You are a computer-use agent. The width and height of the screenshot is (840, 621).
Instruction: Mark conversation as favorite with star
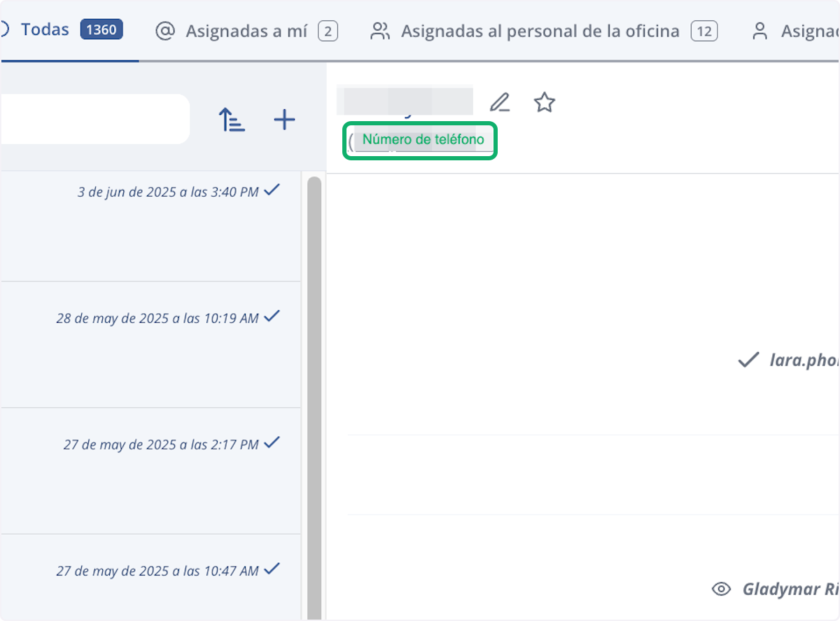545,103
